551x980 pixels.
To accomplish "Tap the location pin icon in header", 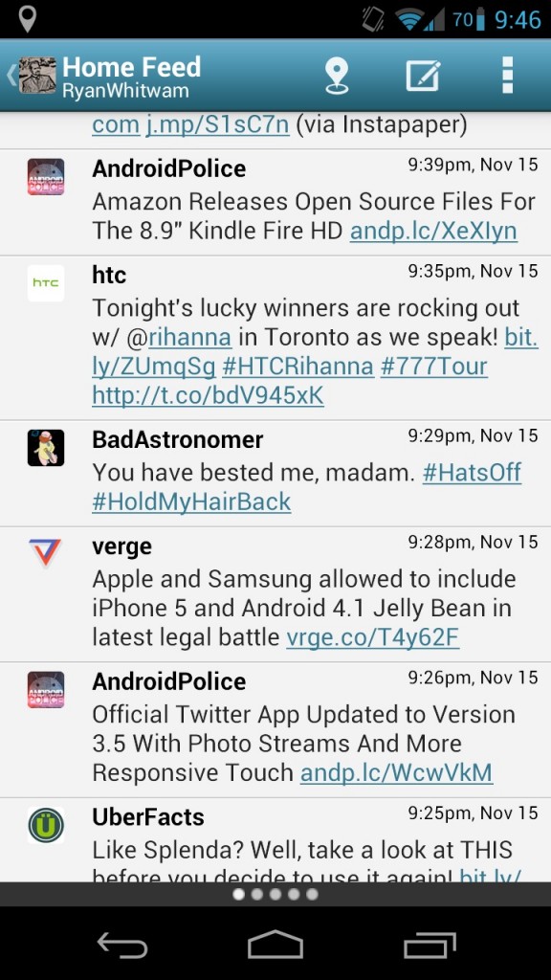I will click(x=337, y=77).
